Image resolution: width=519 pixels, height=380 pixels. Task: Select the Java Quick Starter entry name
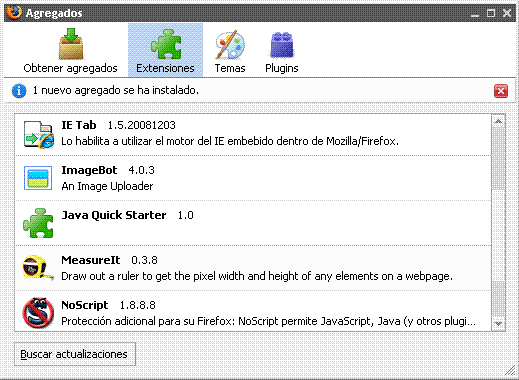(114, 215)
